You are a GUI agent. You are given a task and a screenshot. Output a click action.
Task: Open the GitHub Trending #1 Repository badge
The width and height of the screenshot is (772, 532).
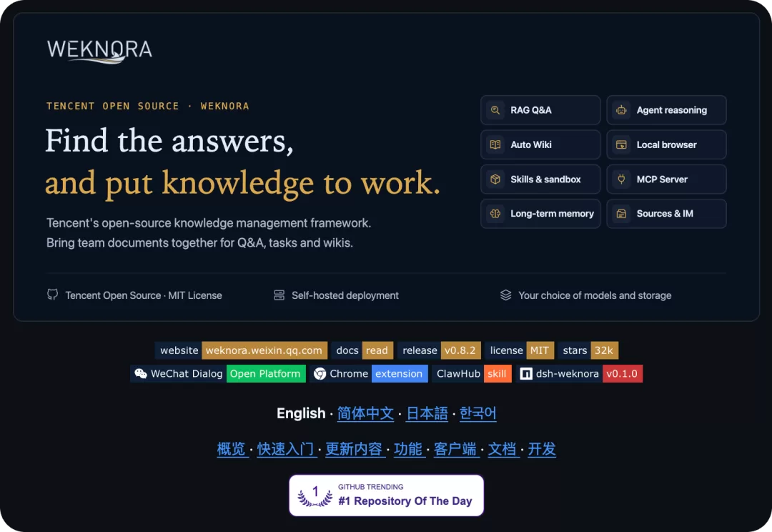(x=387, y=496)
